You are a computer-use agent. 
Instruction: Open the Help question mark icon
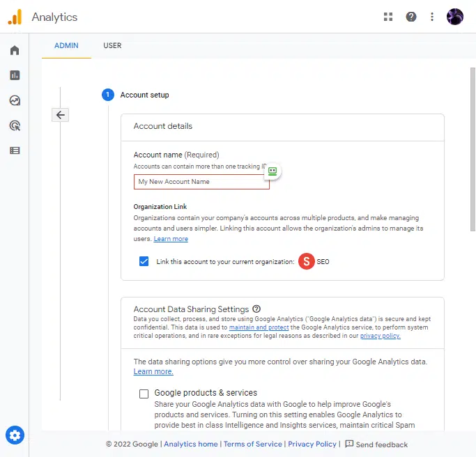(x=410, y=17)
